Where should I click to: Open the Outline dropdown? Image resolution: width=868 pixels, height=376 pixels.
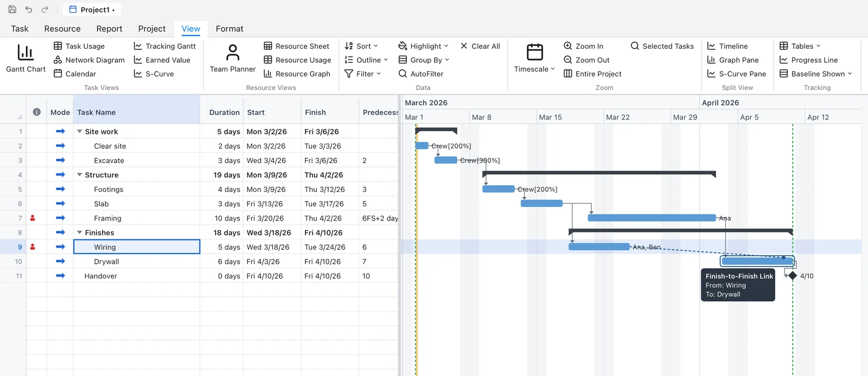coord(366,60)
